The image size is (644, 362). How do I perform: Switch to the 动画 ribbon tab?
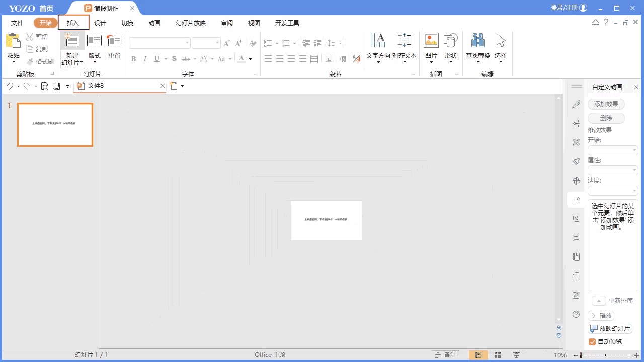click(x=154, y=23)
